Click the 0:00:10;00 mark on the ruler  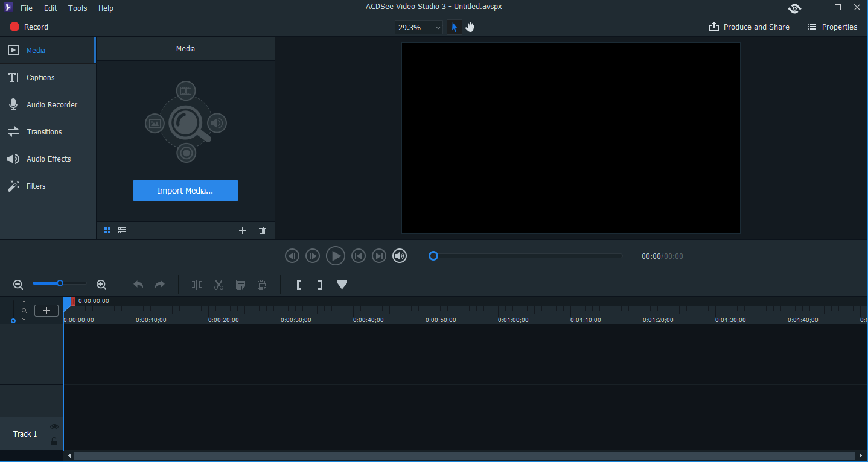151,320
